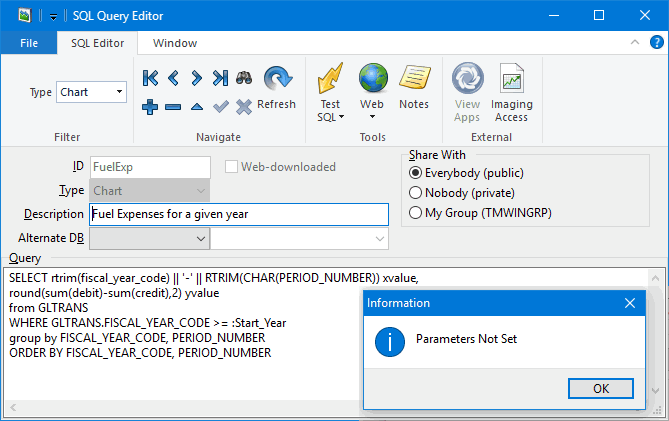The image size is (669, 421).
Task: Expand the Web dropdown arrow
Action: pyautogui.click(x=372, y=116)
